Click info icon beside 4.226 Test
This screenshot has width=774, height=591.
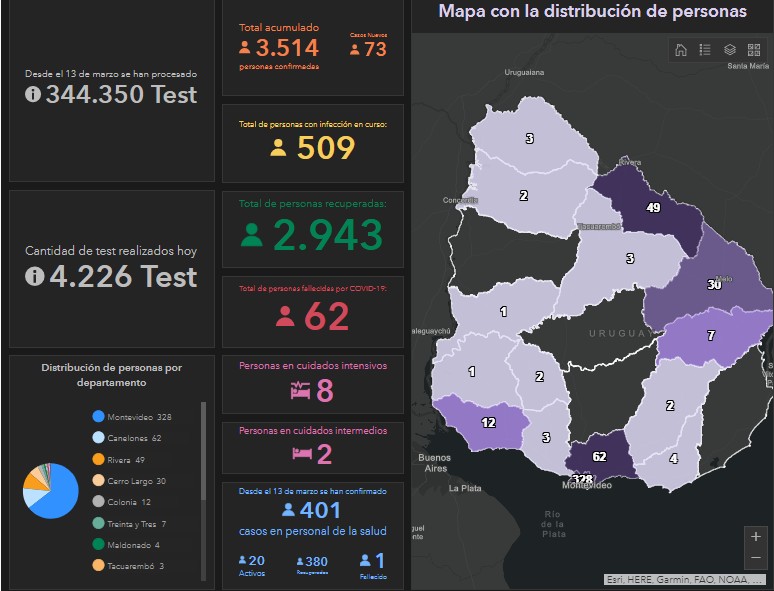click(x=34, y=276)
